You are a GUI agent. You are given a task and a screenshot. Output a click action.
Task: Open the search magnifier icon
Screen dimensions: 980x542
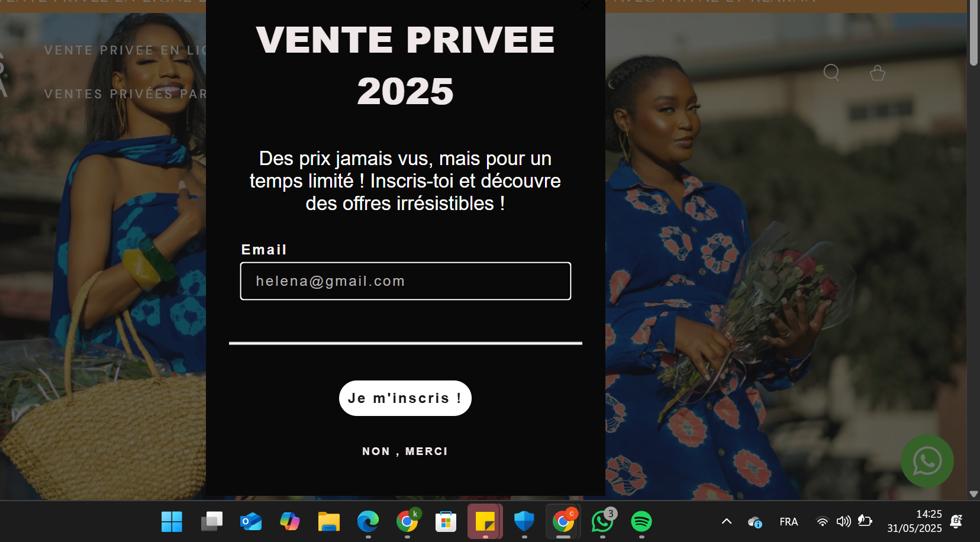(x=831, y=73)
